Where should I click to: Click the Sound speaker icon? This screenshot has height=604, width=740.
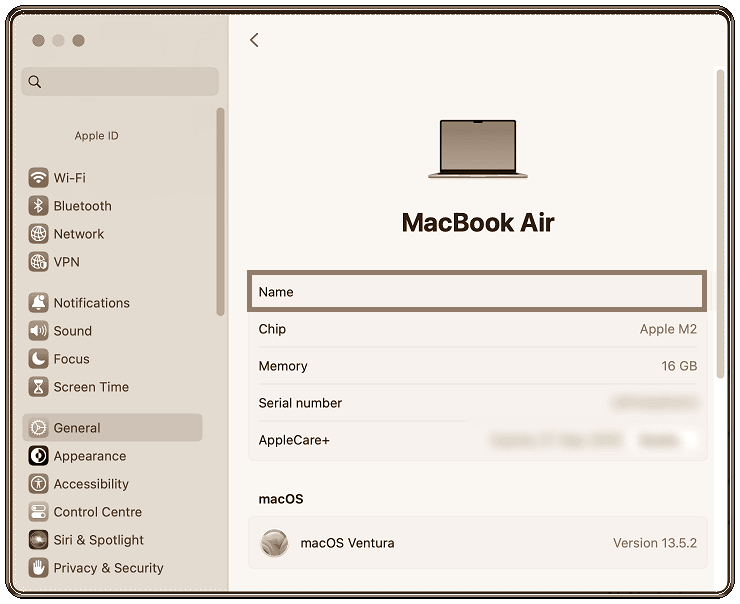click(38, 331)
